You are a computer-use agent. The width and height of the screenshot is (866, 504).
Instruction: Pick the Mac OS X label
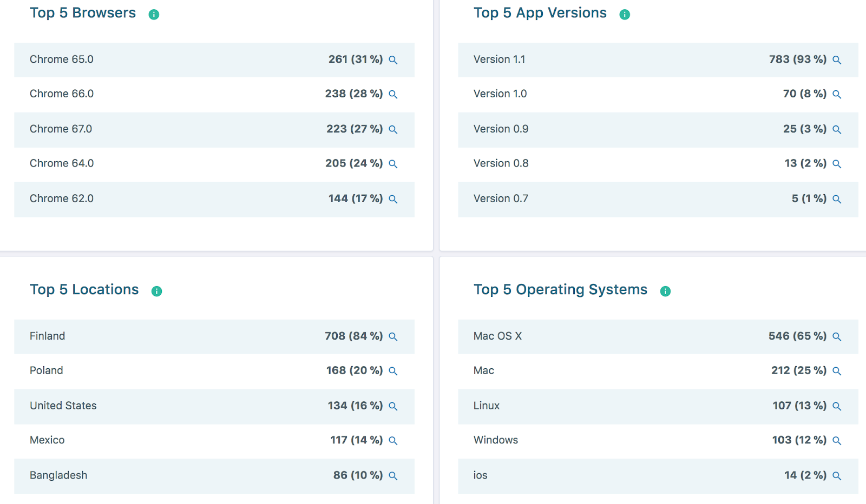tap(498, 336)
